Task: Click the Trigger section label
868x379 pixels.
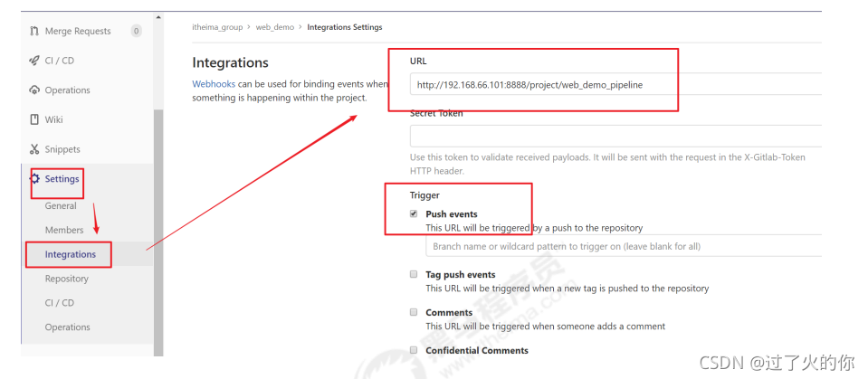Action: [x=424, y=195]
